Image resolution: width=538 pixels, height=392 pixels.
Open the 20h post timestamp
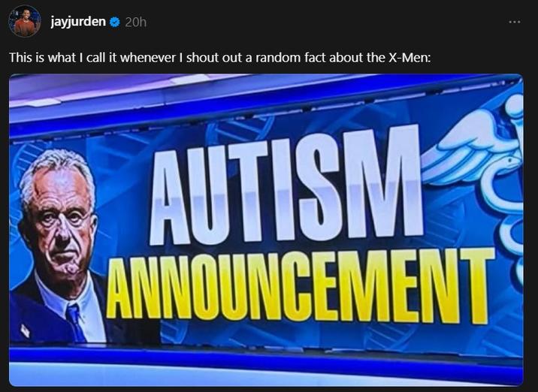tap(136, 23)
